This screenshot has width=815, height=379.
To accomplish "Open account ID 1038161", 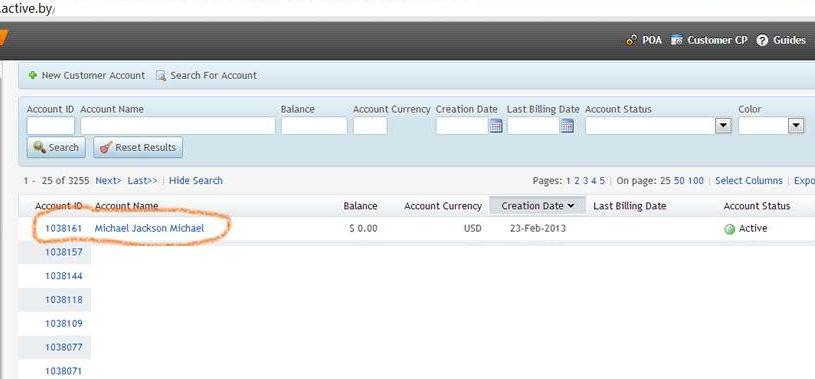I will pyautogui.click(x=63, y=229).
